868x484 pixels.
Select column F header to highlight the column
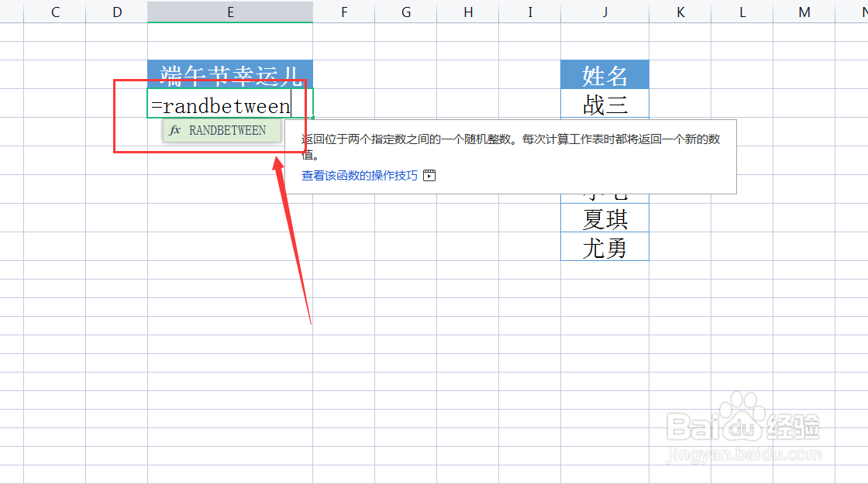coord(343,12)
